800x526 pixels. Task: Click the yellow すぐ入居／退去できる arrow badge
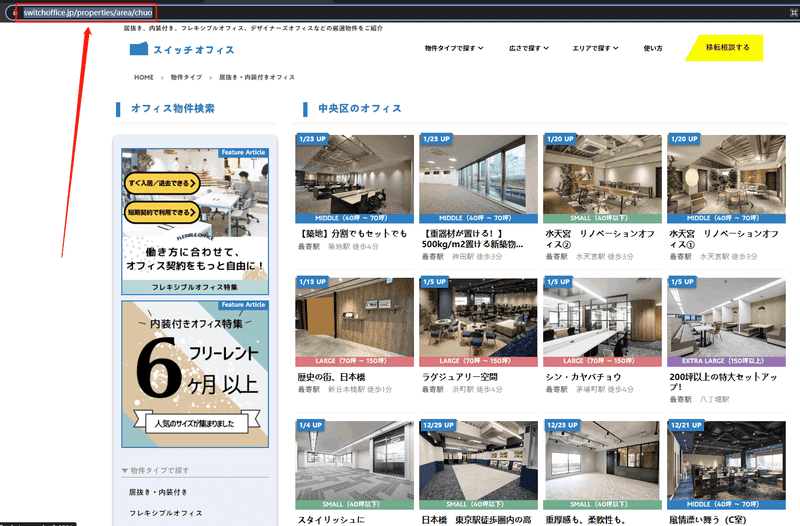[162, 183]
